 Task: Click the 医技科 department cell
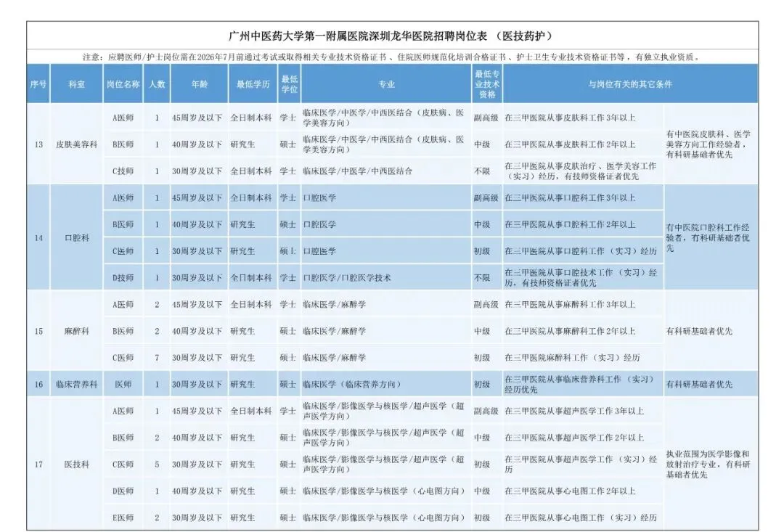click(x=76, y=465)
